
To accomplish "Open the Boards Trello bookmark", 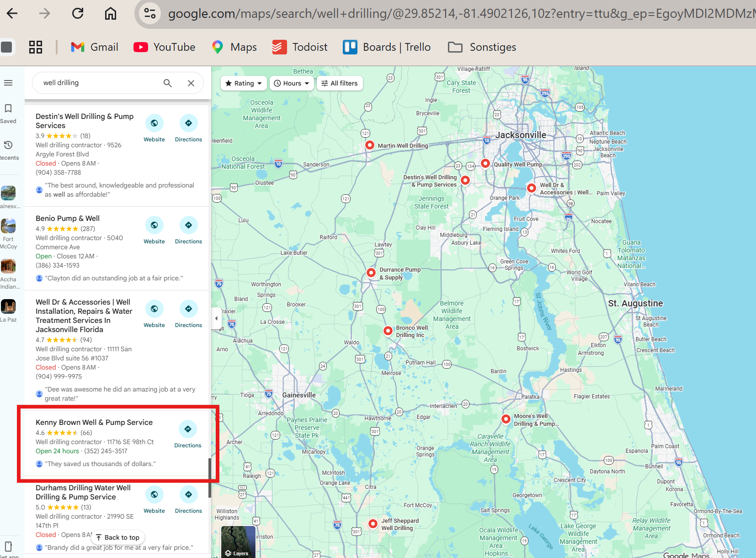I will click(x=387, y=47).
